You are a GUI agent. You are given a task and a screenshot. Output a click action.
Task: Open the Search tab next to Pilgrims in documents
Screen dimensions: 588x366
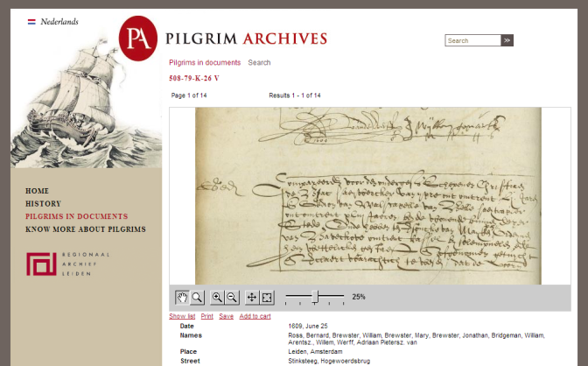pyautogui.click(x=259, y=63)
